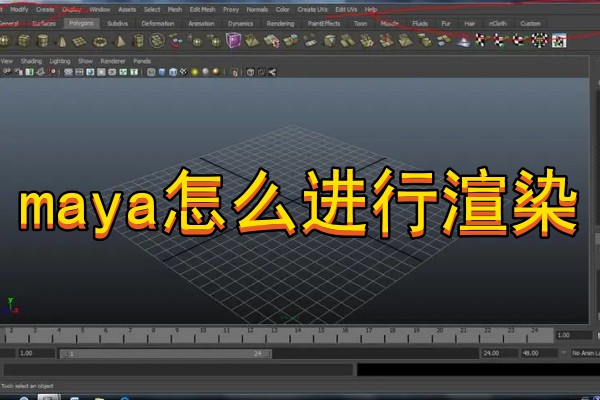Open the Mesh menu
Screen dimensions: 600x400
(175, 10)
